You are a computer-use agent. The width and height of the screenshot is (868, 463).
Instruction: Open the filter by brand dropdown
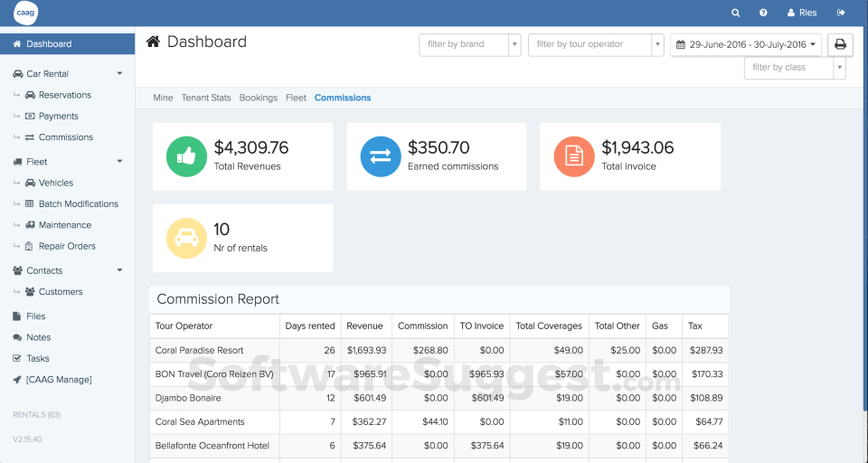[x=469, y=44]
